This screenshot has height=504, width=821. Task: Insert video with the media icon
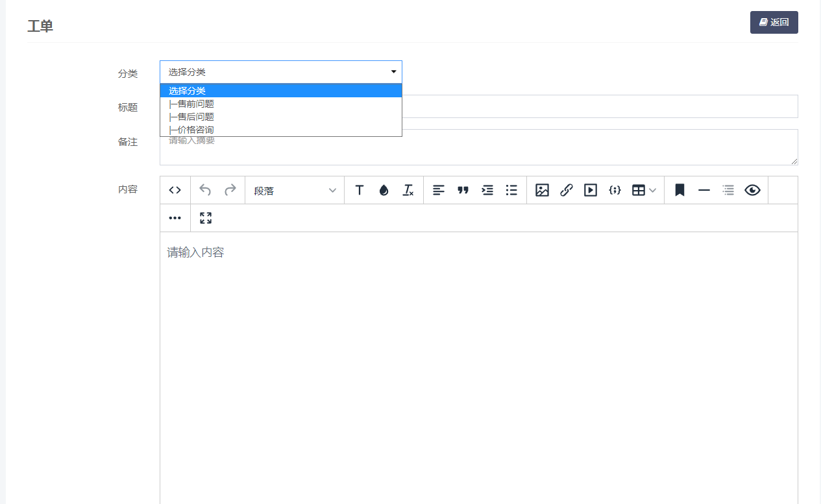(x=590, y=190)
